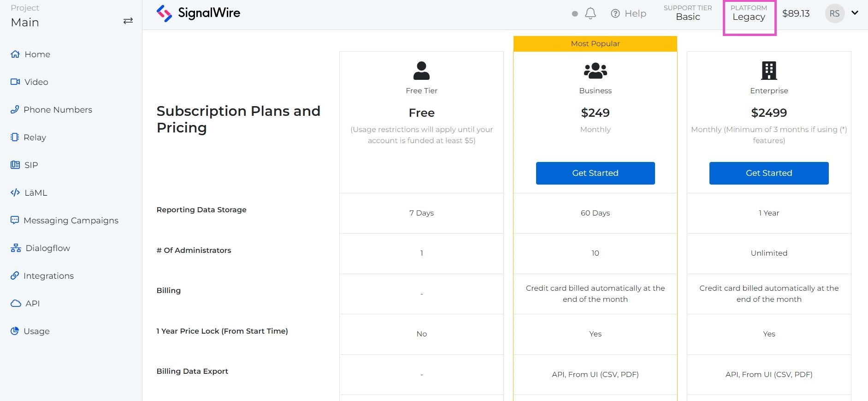The image size is (868, 401).
Task: Navigate to SIP section
Action: pos(31,165)
